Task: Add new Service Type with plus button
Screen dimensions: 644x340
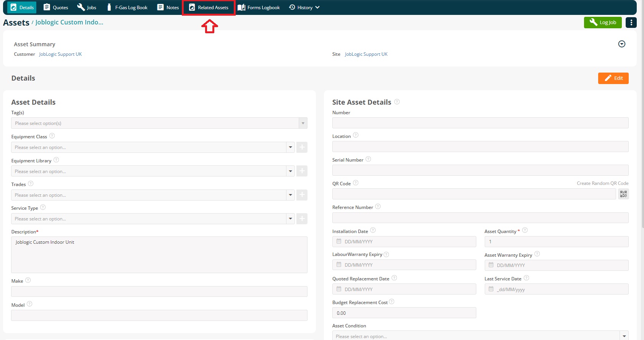Action: pyautogui.click(x=302, y=219)
